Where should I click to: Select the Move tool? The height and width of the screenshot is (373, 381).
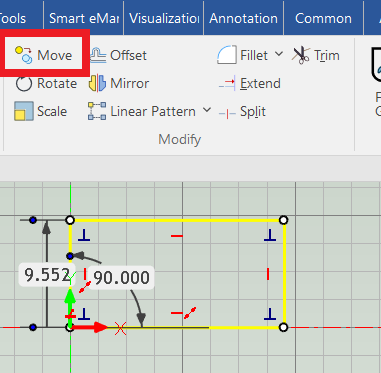tap(43, 55)
